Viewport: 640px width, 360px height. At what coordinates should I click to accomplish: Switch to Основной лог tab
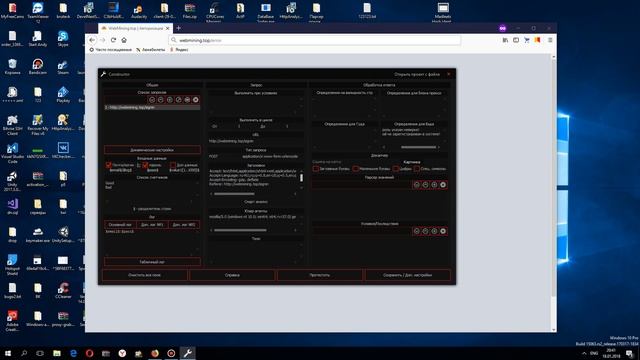coord(120,224)
